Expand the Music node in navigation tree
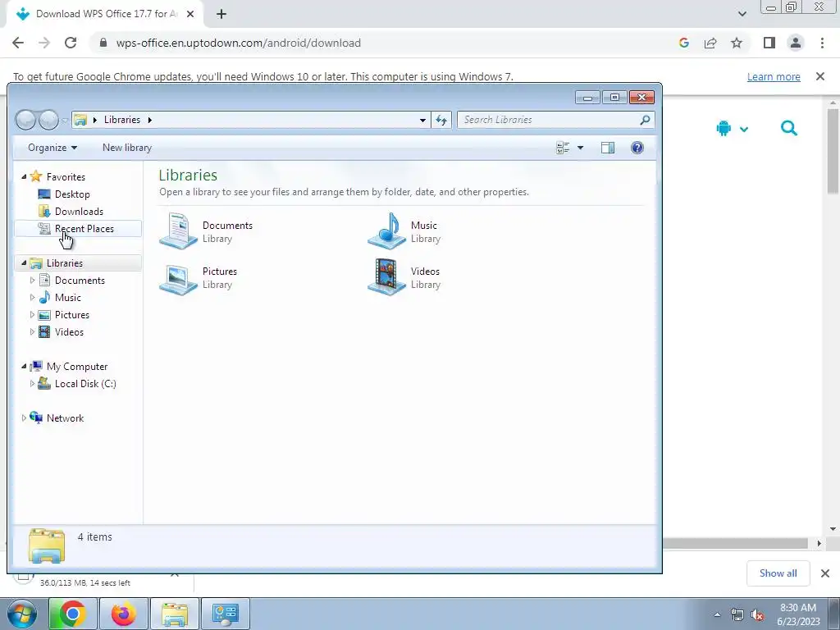This screenshot has height=630, width=840. 32,297
